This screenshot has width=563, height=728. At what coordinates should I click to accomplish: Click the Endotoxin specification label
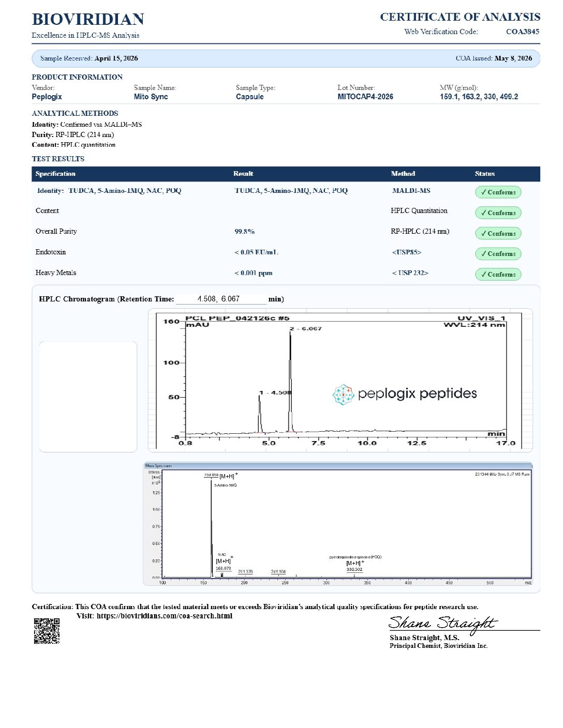(51, 252)
